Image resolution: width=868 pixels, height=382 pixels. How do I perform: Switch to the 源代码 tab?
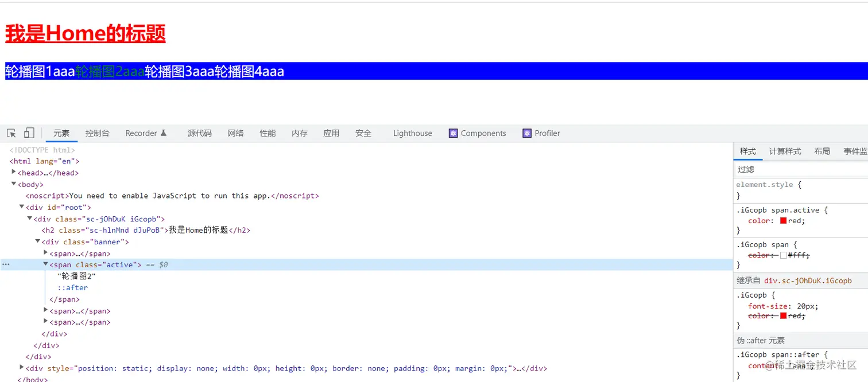200,133
